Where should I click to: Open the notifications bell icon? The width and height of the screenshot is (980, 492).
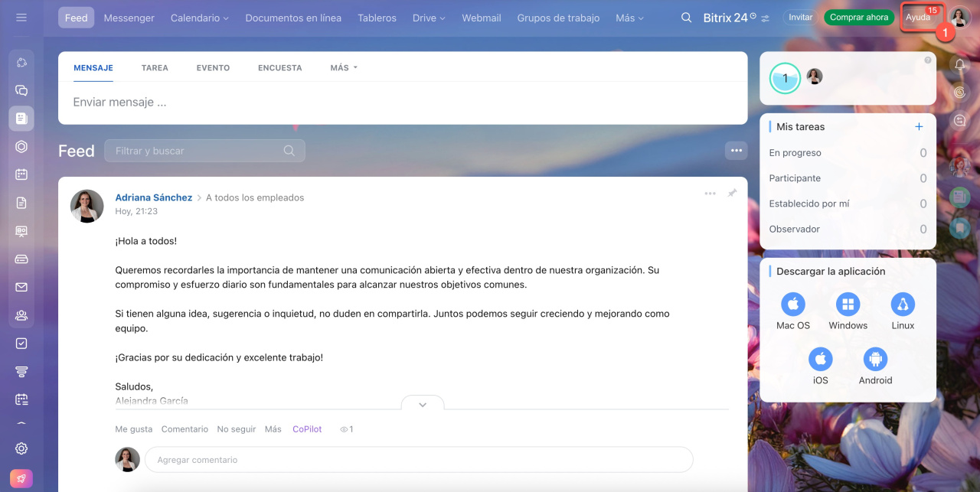[959, 65]
